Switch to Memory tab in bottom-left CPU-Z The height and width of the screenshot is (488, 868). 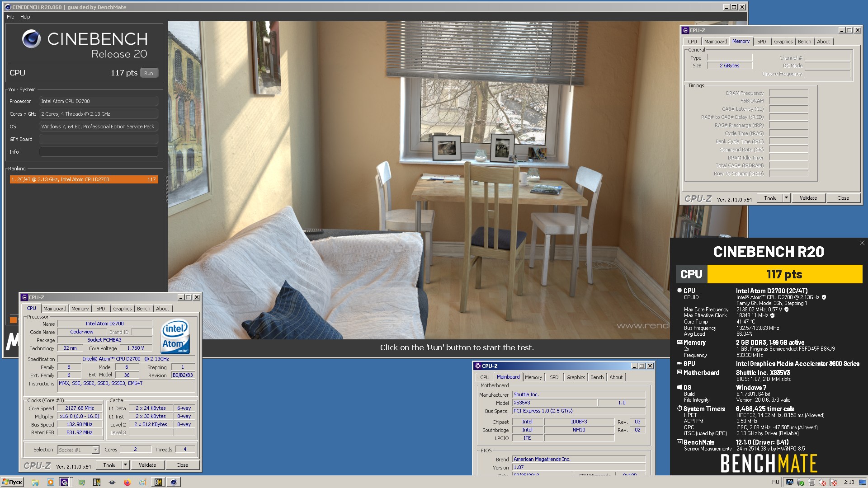[80, 309]
